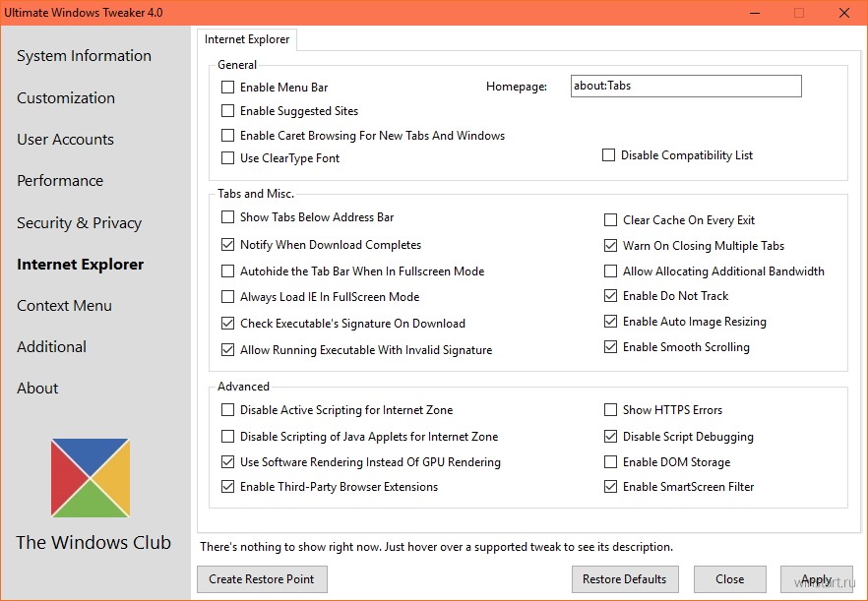This screenshot has height=601, width=868.
Task: Check Allow Allocating Additional Bandwidth
Action: pyautogui.click(x=610, y=271)
